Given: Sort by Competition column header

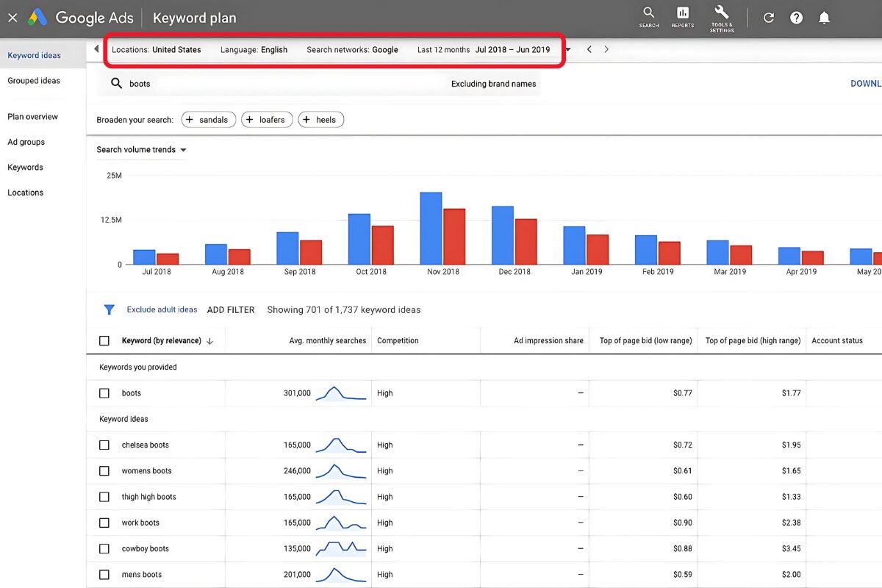Looking at the screenshot, I should [398, 341].
